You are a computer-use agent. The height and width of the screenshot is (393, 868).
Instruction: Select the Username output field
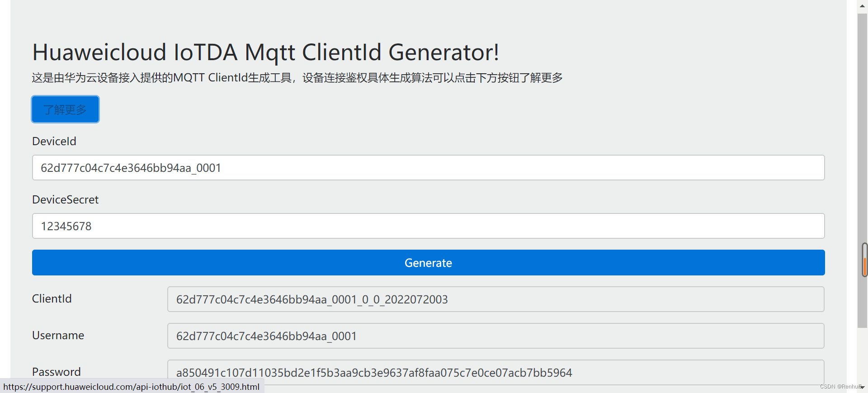coord(495,336)
